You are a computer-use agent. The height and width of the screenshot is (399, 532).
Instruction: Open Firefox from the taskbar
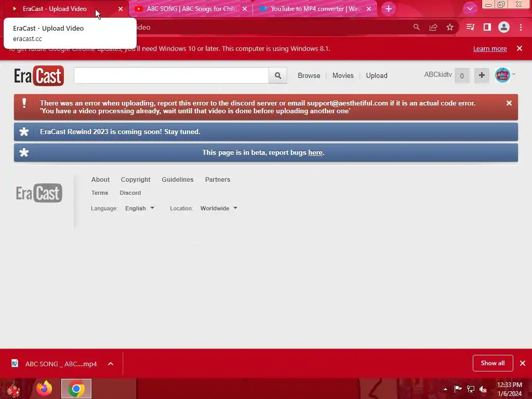[45, 389]
